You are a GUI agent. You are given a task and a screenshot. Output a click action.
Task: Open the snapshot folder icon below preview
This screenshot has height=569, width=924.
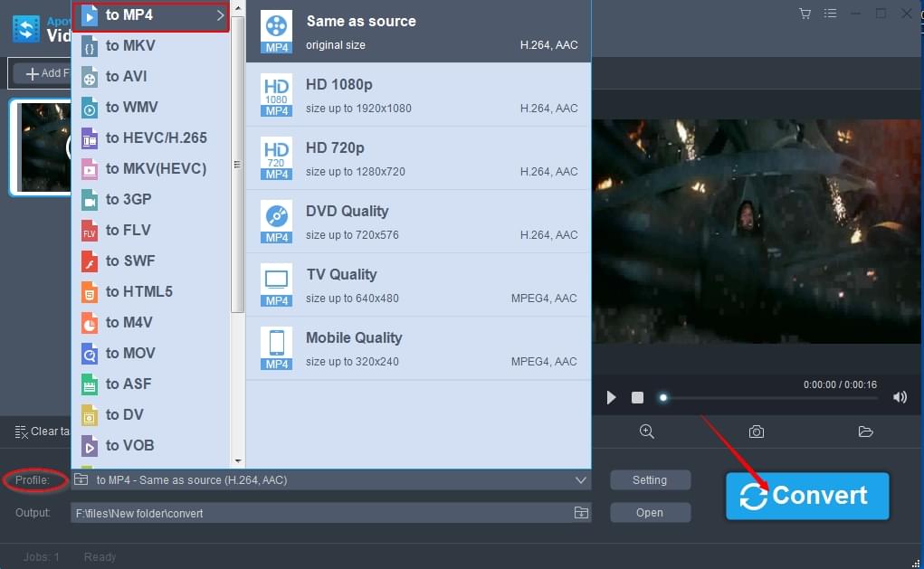click(x=865, y=432)
